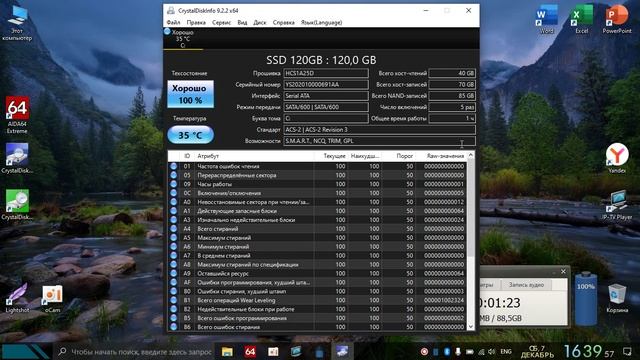The width and height of the screenshot is (640, 360).
Task: Select the Хорошо 35 °C disk C: tab
Action: (x=182, y=39)
